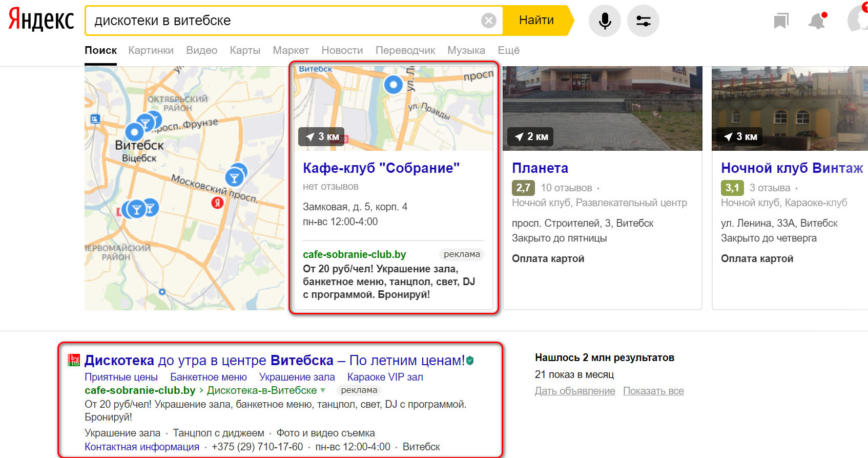Viewport: 868px width, 458px height.
Task: Open cafe-sobranie-club.by link in card
Action: (x=354, y=254)
